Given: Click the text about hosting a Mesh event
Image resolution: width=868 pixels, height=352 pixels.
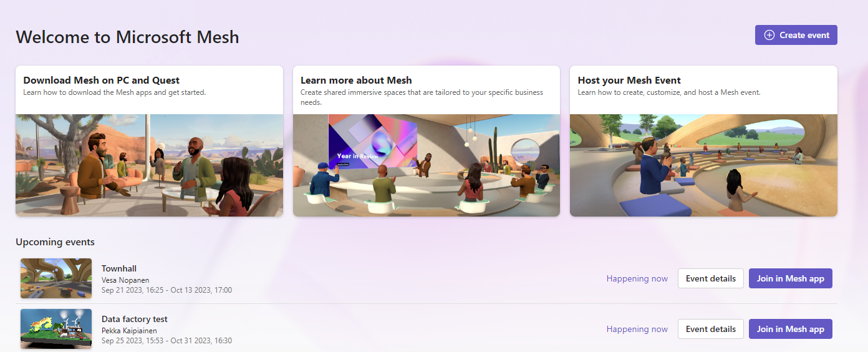Looking at the screenshot, I should tap(669, 92).
